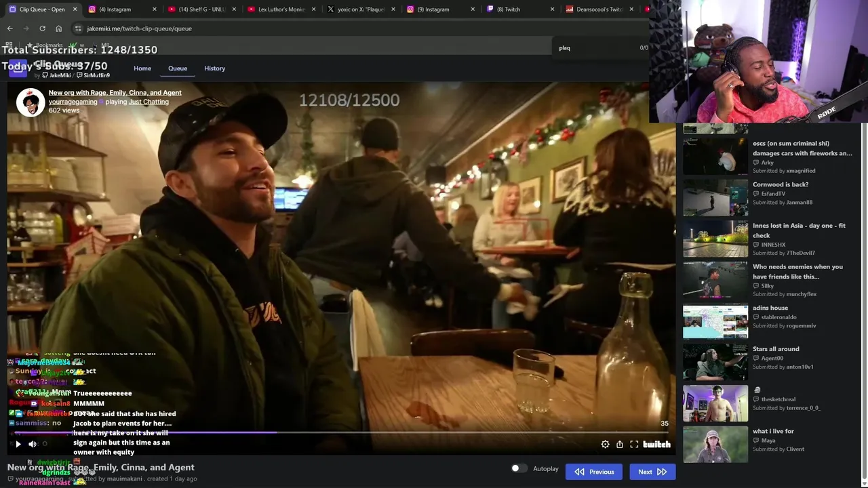Switch to the (14) Sheff G YouTube tab
868x488 pixels.
pos(201,9)
